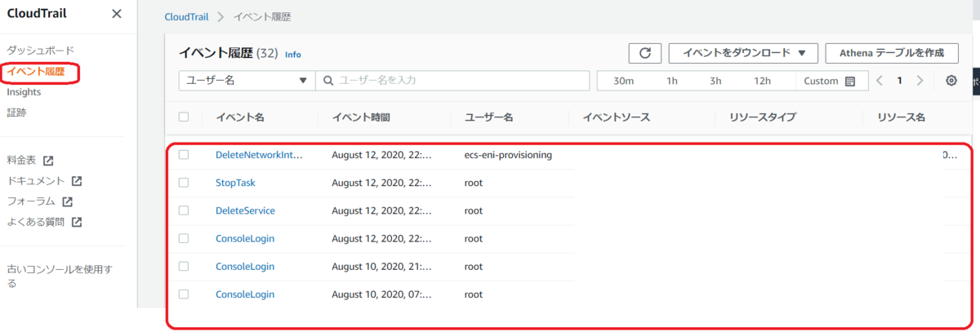Open Insights in the sidebar
Viewport: 980px width, 336px height.
[24, 92]
